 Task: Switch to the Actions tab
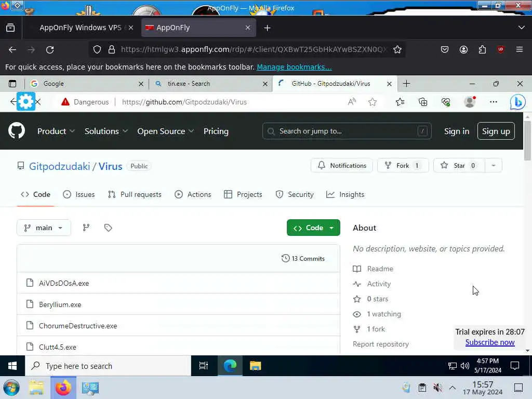[193, 194]
